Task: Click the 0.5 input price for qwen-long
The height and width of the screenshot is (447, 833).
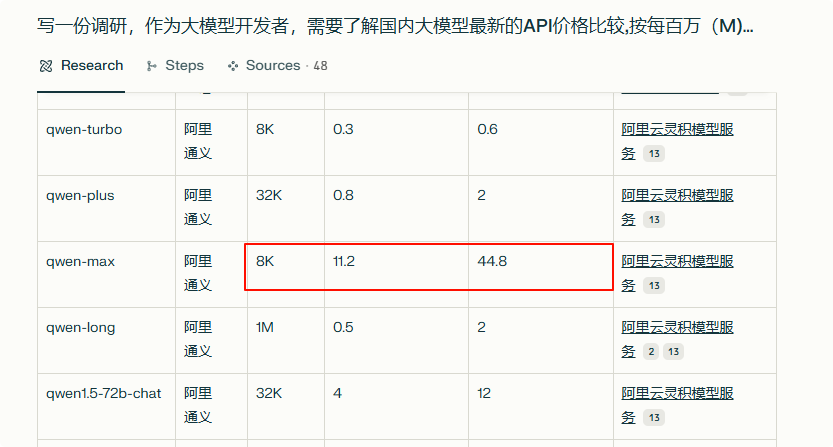Action: tap(343, 327)
